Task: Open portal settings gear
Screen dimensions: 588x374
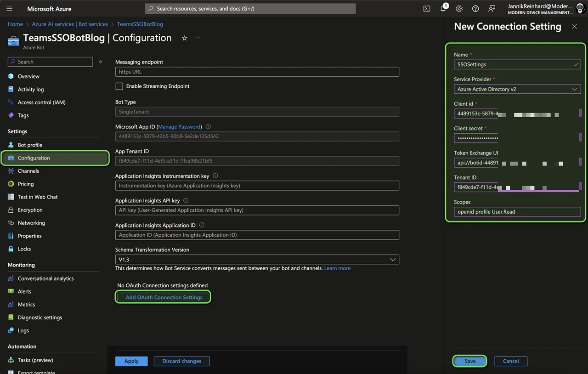Action: [x=459, y=9]
